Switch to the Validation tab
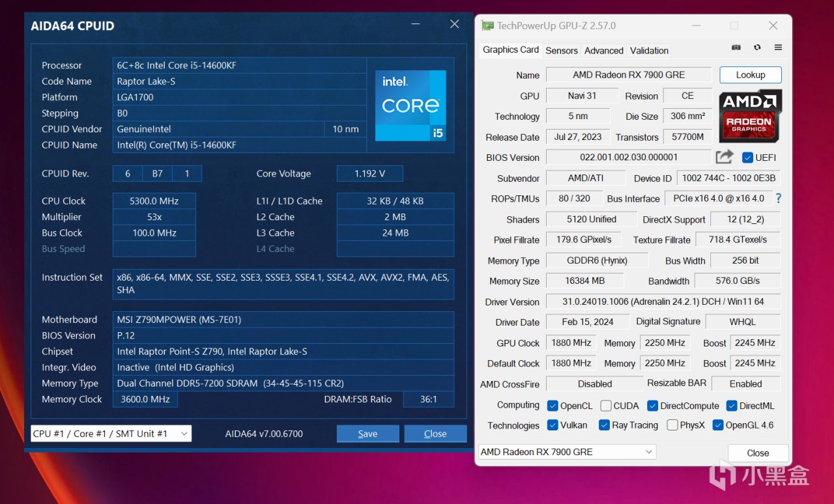834x504 pixels. [x=650, y=50]
